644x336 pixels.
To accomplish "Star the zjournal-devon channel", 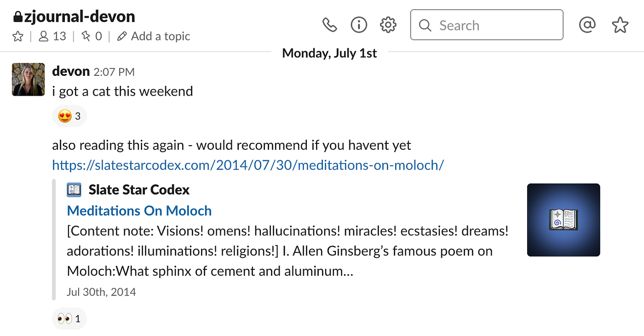I will point(17,36).
